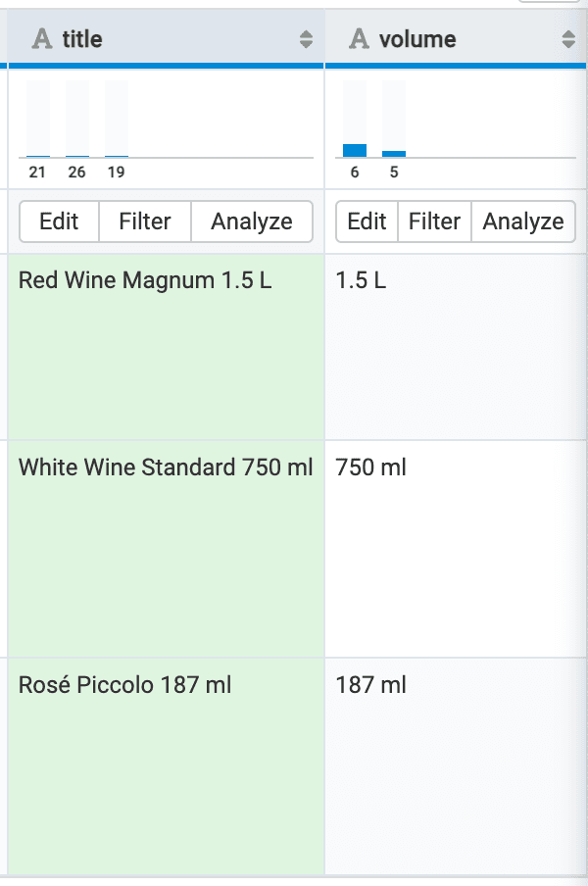The height and width of the screenshot is (886, 588).
Task: Click the volume histogram bar labeled 5
Action: (394, 153)
